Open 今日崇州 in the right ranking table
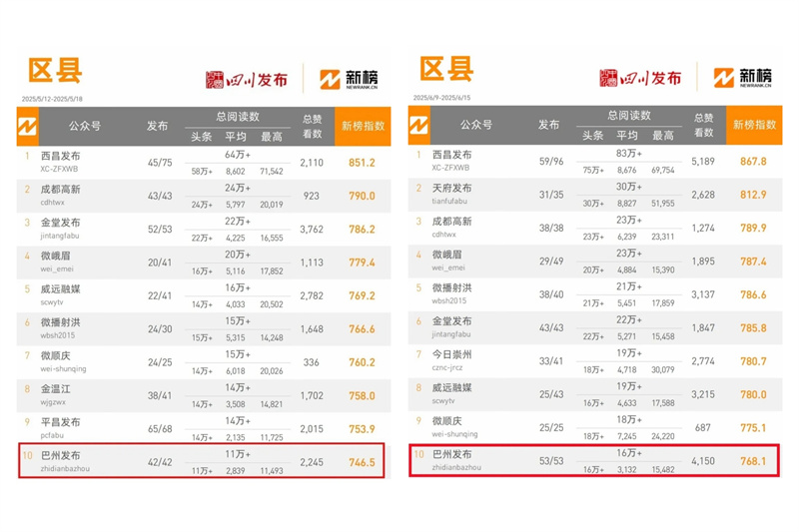 (453, 352)
